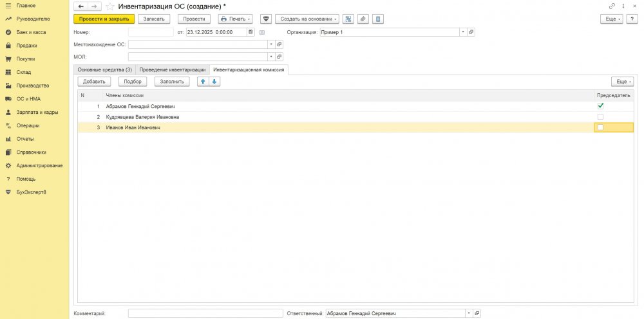
Task: Click the back navigation arrow
Action: point(81,6)
